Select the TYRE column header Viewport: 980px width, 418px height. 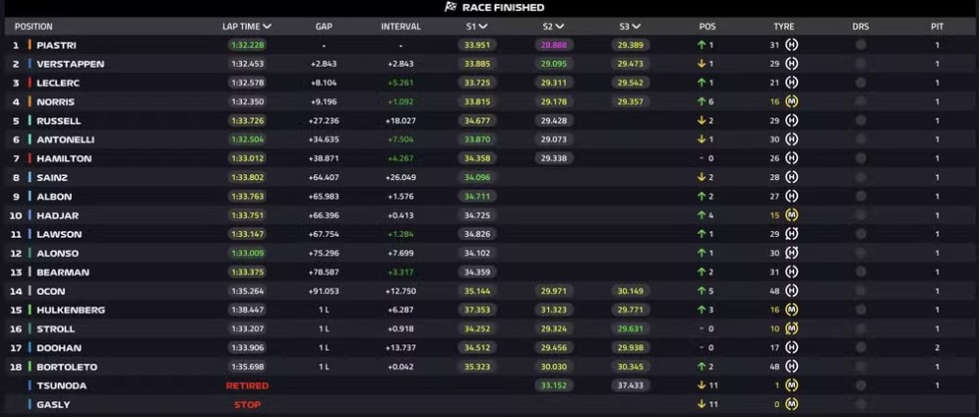coord(784,27)
